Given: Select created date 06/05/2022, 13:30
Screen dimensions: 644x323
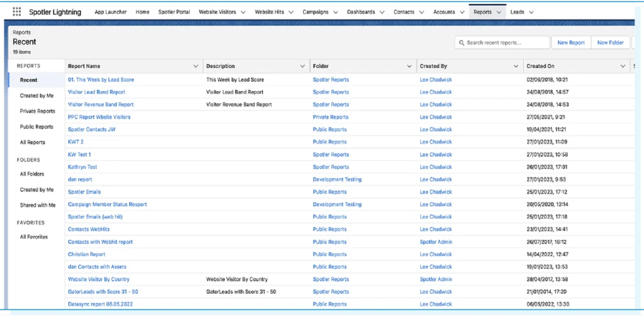Looking at the screenshot, I should coord(547,304).
